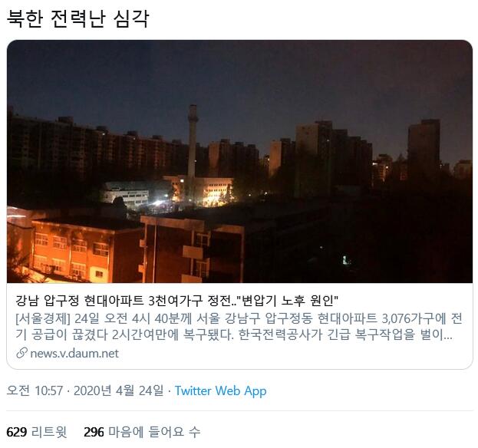This screenshot has height=448, width=478.
Task: Click the retweet number 629
Action: 16,432
